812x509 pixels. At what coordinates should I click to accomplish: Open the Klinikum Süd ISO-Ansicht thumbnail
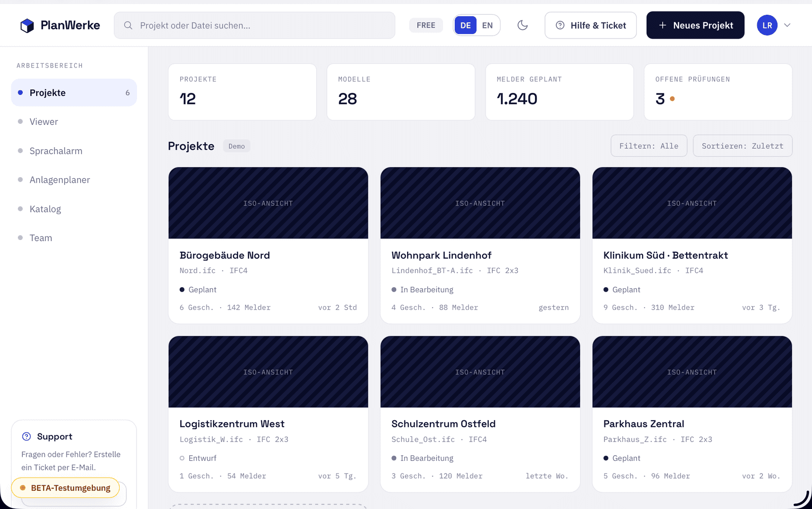click(x=692, y=203)
